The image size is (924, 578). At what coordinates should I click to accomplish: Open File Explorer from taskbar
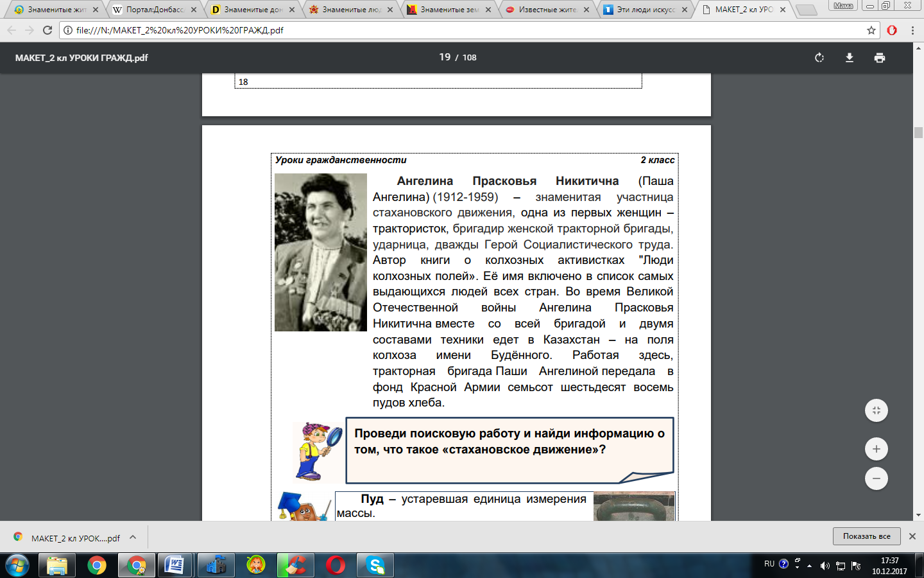tap(57, 566)
